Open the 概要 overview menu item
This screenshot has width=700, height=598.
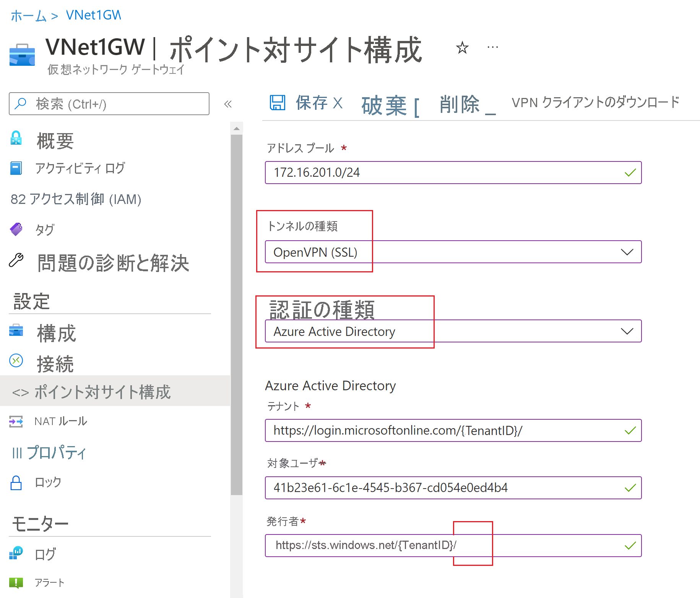(x=55, y=141)
